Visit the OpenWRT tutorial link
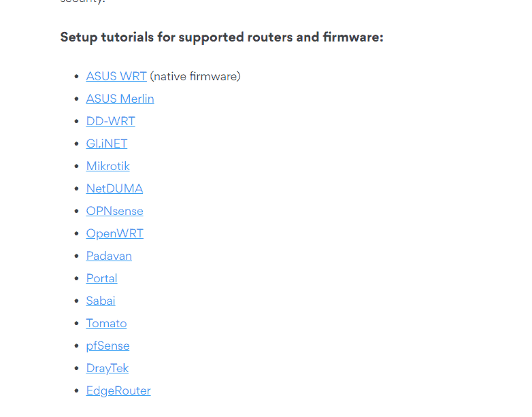 point(115,233)
